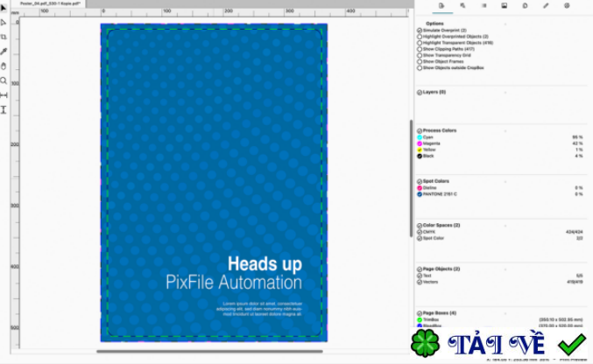Viewport: 593px width, 364px height.
Task: Click the mm unit box at ruler corner
Action: click(15, 13)
